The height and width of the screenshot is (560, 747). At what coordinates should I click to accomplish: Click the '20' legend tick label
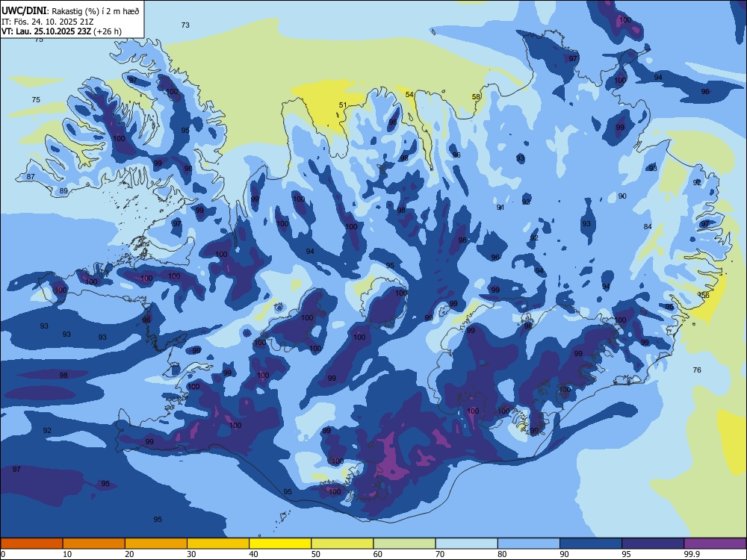[129, 554]
